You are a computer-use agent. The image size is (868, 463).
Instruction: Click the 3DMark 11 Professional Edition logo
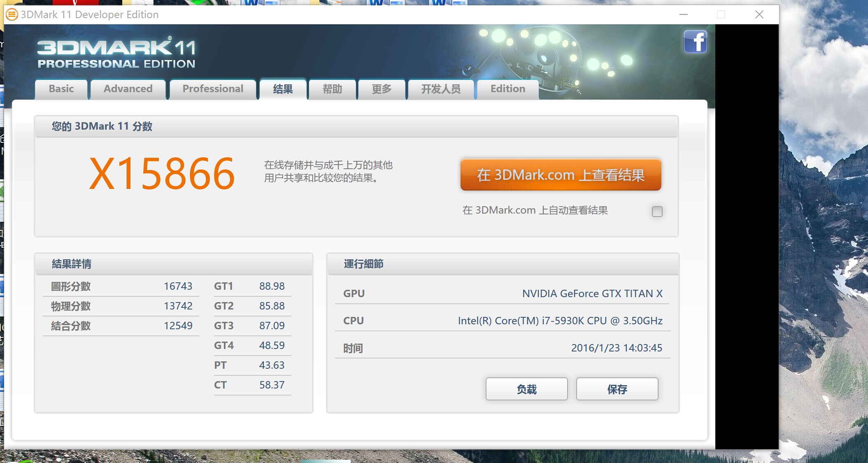pos(116,53)
